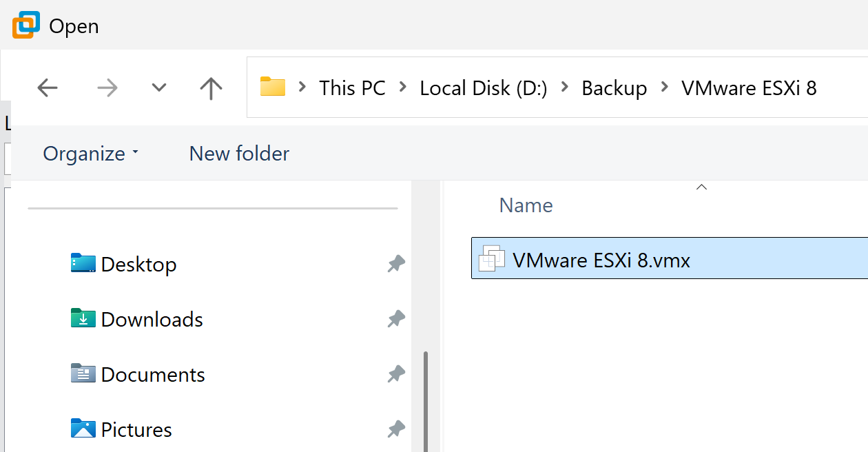Image resolution: width=868 pixels, height=452 pixels.
Task: Click the folder icon in the address bar
Action: pos(272,87)
